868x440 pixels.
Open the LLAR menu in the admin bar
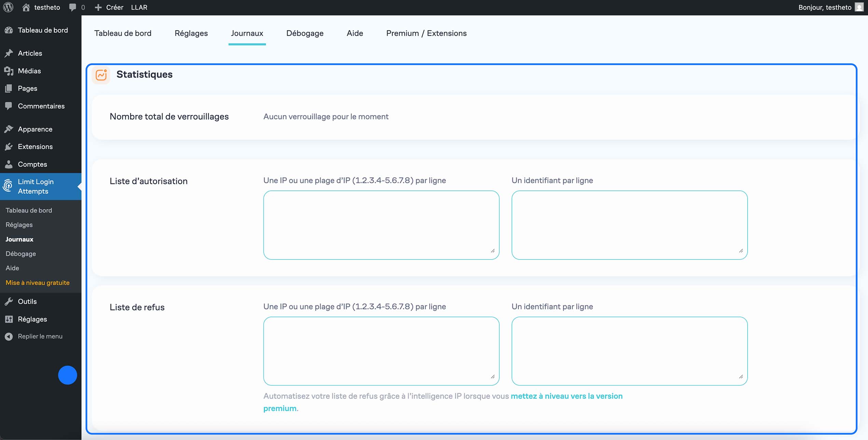coord(139,7)
